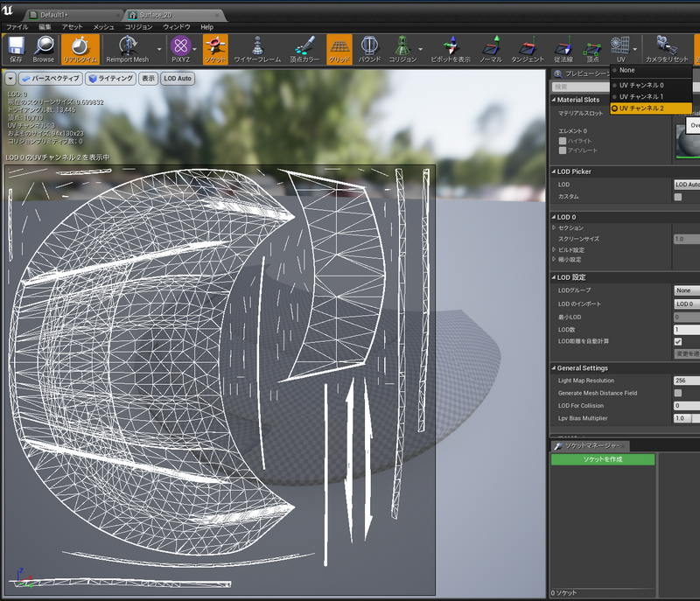Open the Asset menu

coord(73,27)
